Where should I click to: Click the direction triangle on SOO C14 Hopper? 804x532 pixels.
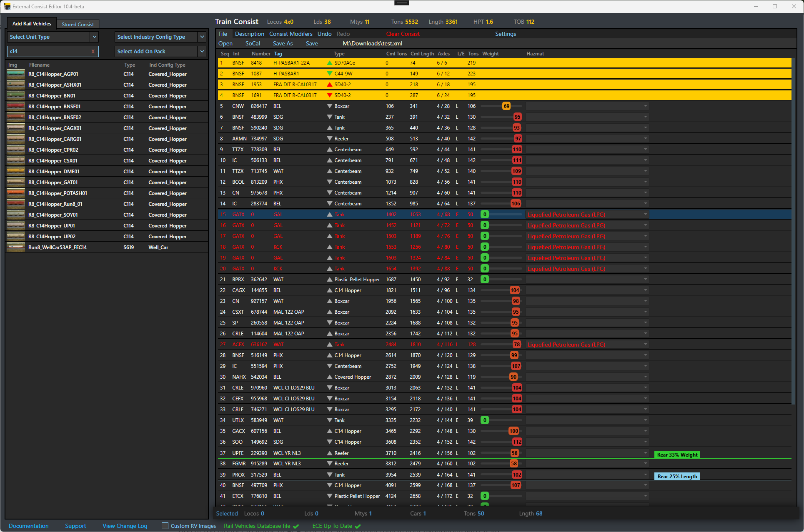coord(329,442)
